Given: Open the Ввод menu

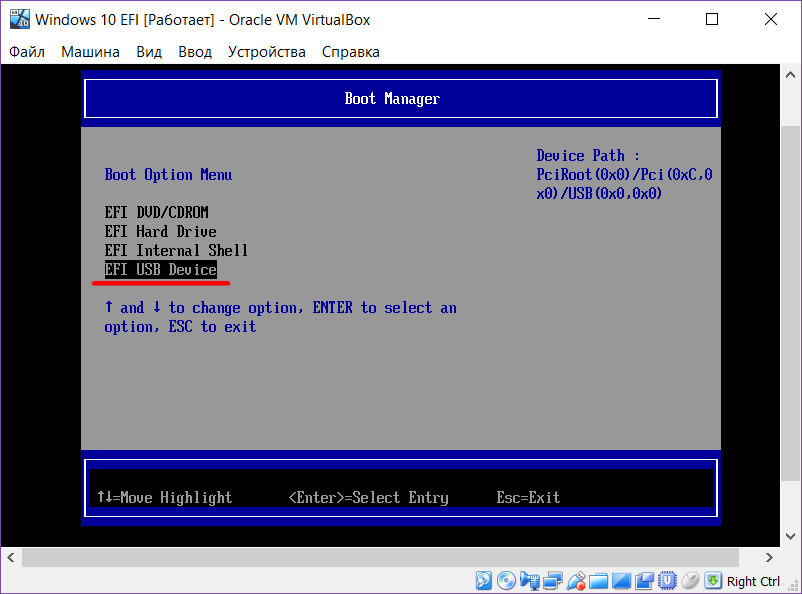Looking at the screenshot, I should point(195,52).
